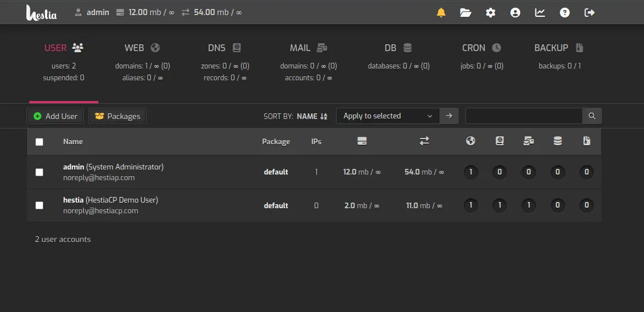Click hestia row backup count badge
Image resolution: width=644 pixels, height=312 pixels.
(587, 205)
